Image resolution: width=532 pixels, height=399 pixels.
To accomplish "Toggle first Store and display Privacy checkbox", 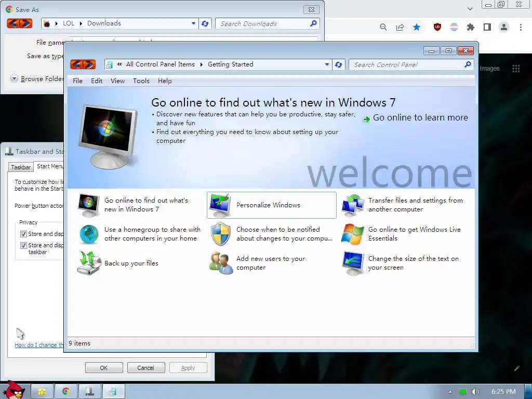I will (x=23, y=234).
